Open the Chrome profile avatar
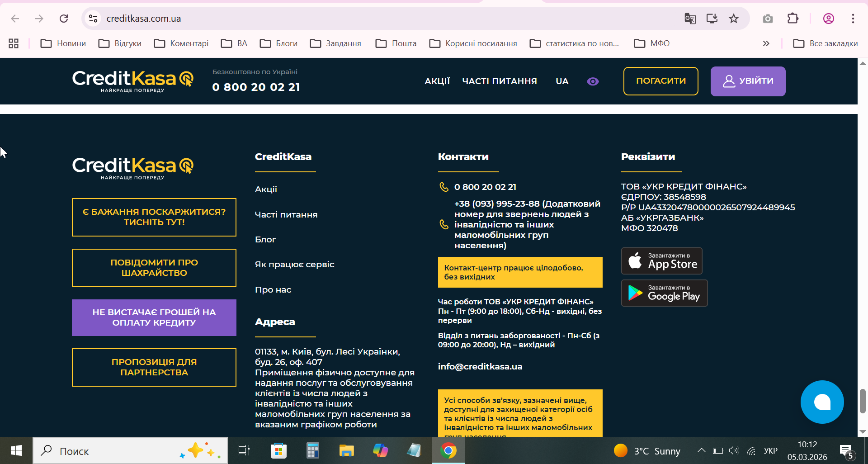Viewport: 868px width, 464px height. [829, 19]
